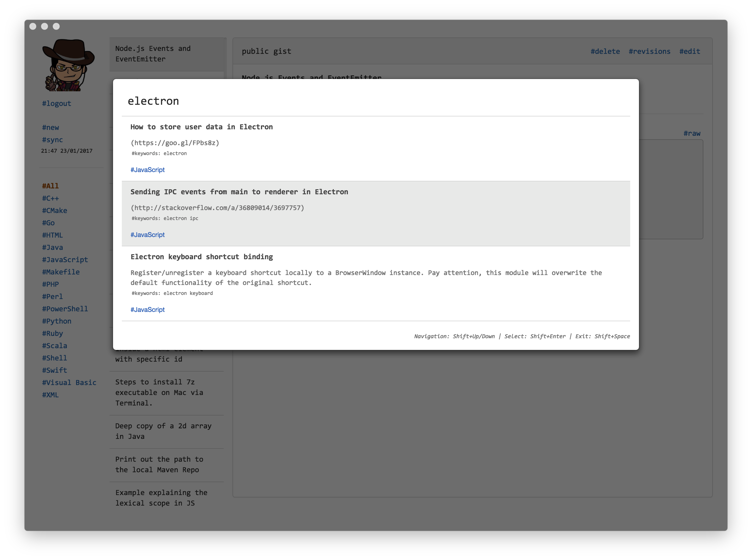This screenshot has width=752, height=560.
Task: Create a gist with the #new link
Action: [50, 128]
